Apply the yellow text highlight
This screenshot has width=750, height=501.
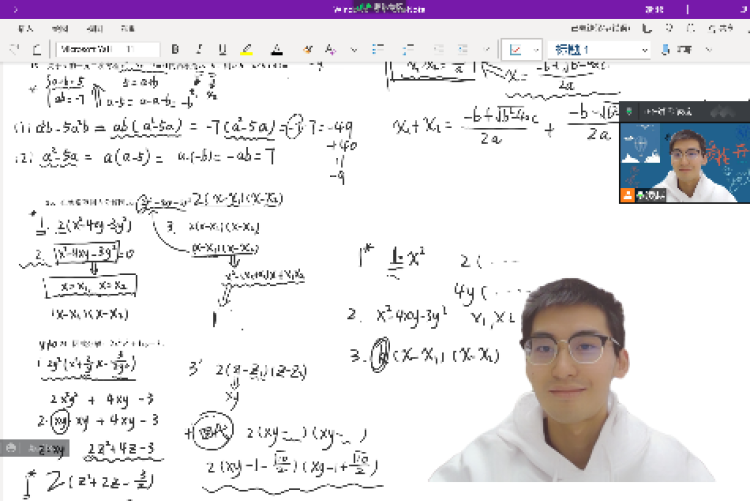(x=247, y=49)
